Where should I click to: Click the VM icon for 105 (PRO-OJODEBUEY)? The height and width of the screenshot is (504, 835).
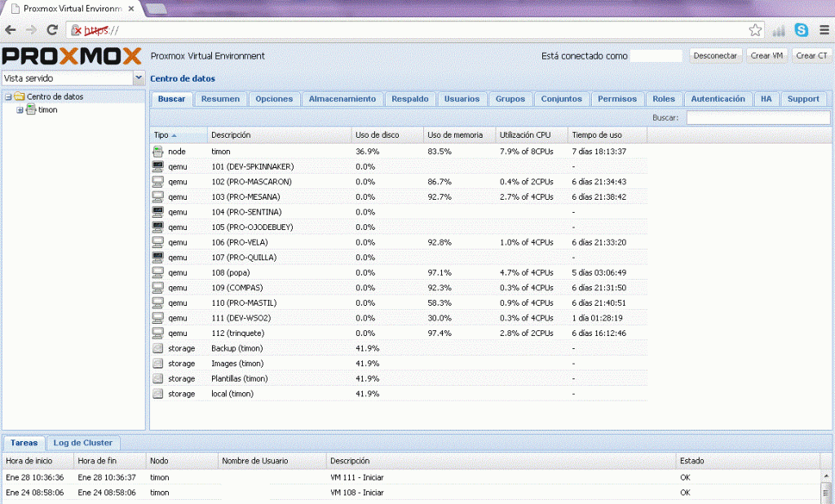157,227
